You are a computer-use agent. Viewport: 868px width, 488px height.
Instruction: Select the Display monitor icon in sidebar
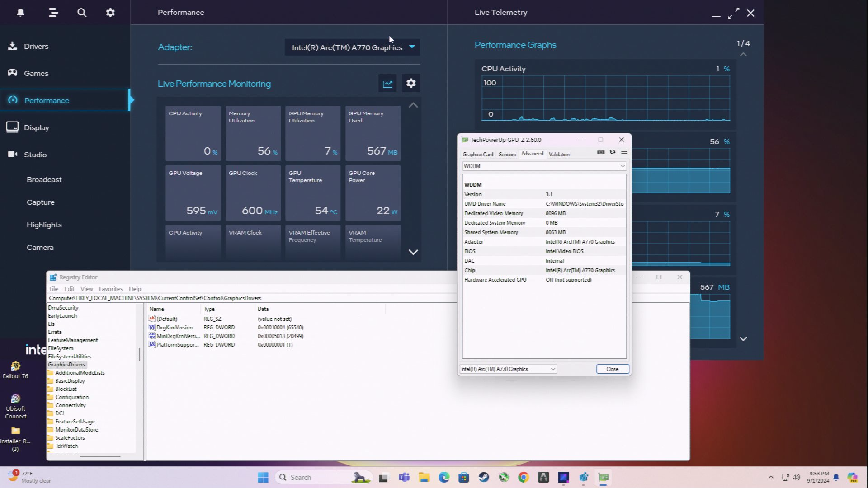tap(12, 127)
